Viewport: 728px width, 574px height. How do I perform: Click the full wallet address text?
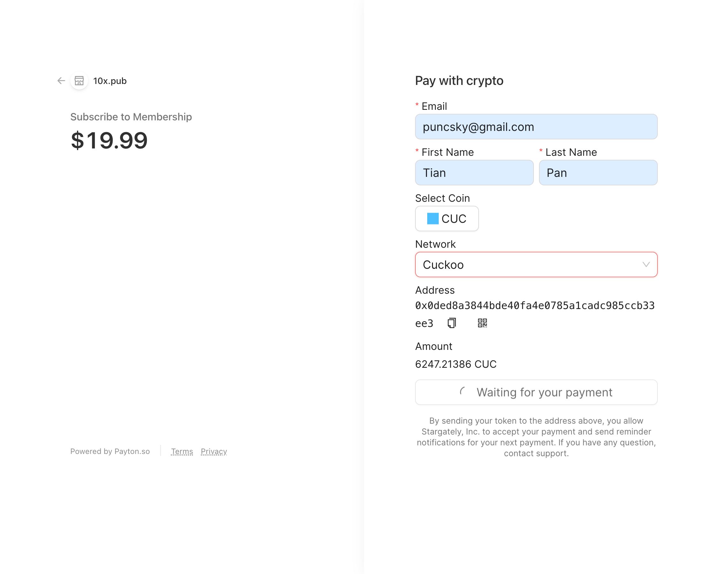click(x=535, y=305)
